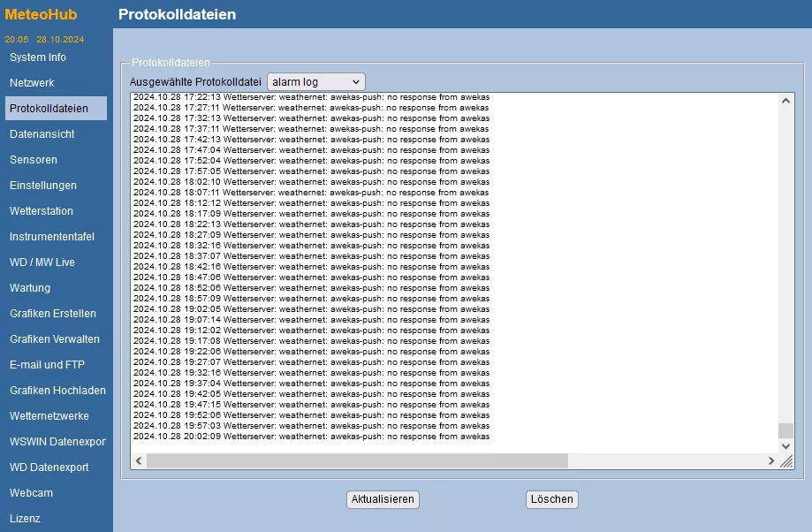Click log entry at 19:07:14
Screen dimensions: 812x532
[311, 320]
